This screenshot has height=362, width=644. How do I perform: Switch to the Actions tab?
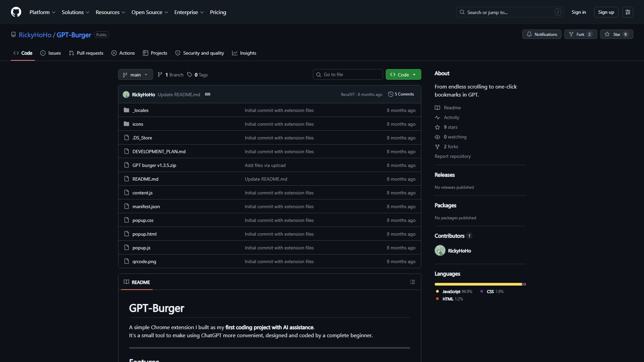[x=123, y=53]
